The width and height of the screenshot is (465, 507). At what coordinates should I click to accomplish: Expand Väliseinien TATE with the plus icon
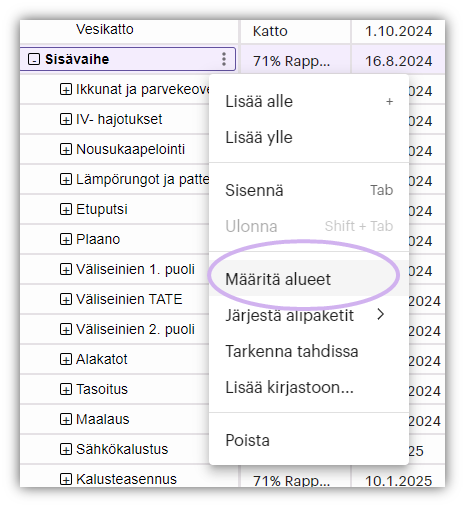66,299
